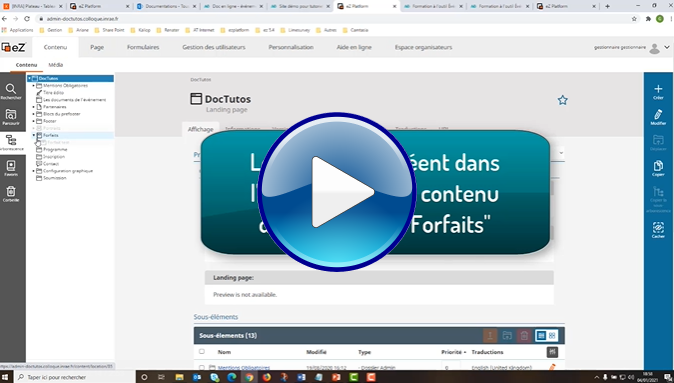Open Outlook from the taskbar
674x383 pixels.
[x=197, y=377]
